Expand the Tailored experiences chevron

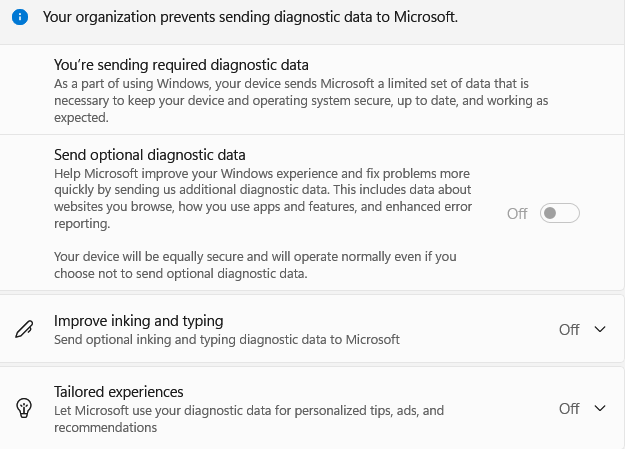click(x=600, y=408)
